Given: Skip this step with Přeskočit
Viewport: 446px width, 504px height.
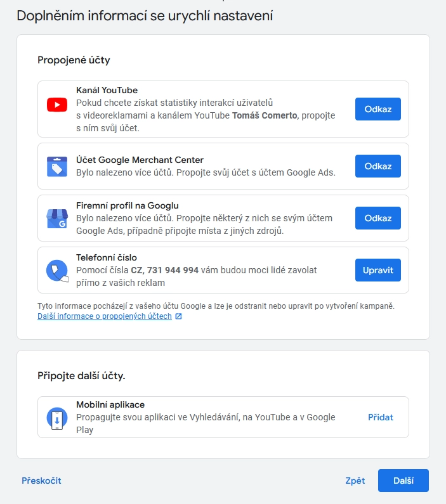Looking at the screenshot, I should click(x=41, y=481).
